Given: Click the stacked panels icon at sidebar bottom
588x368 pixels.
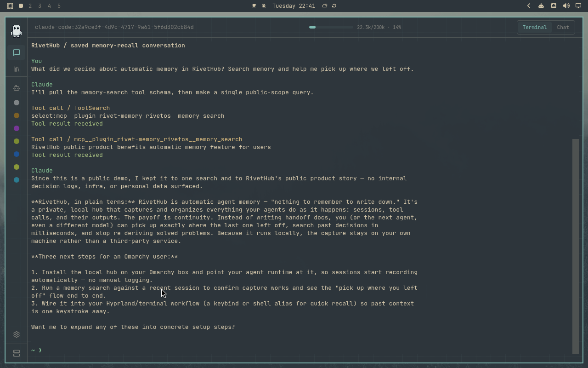Looking at the screenshot, I should pos(17,353).
